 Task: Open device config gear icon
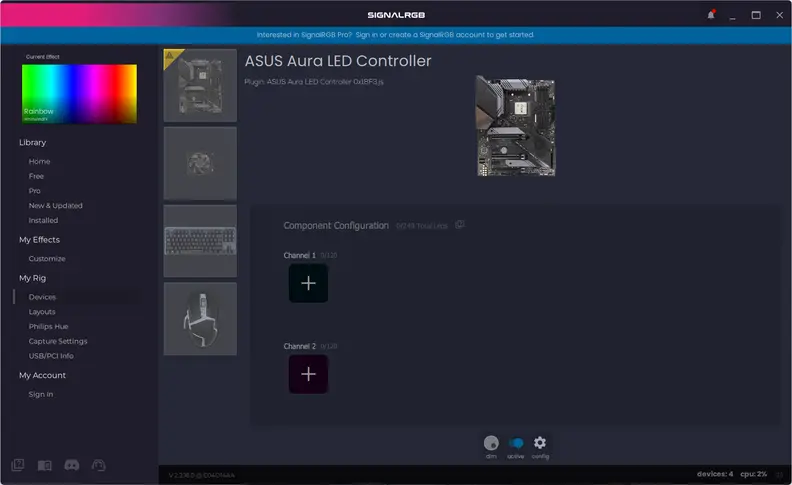[x=540, y=443]
